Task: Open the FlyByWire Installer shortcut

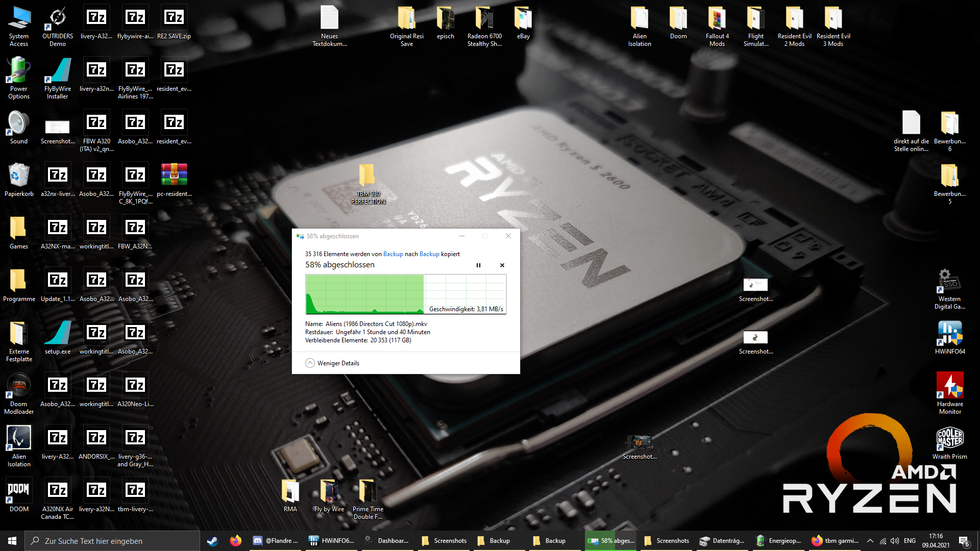Action: (x=58, y=72)
